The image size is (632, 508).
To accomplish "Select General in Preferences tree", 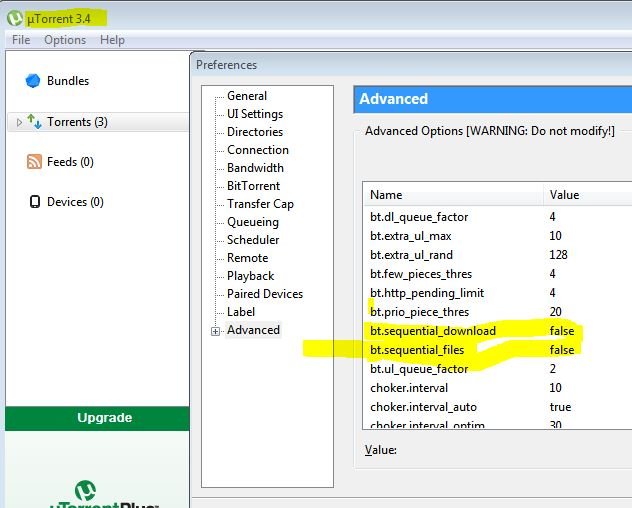I will pyautogui.click(x=247, y=96).
